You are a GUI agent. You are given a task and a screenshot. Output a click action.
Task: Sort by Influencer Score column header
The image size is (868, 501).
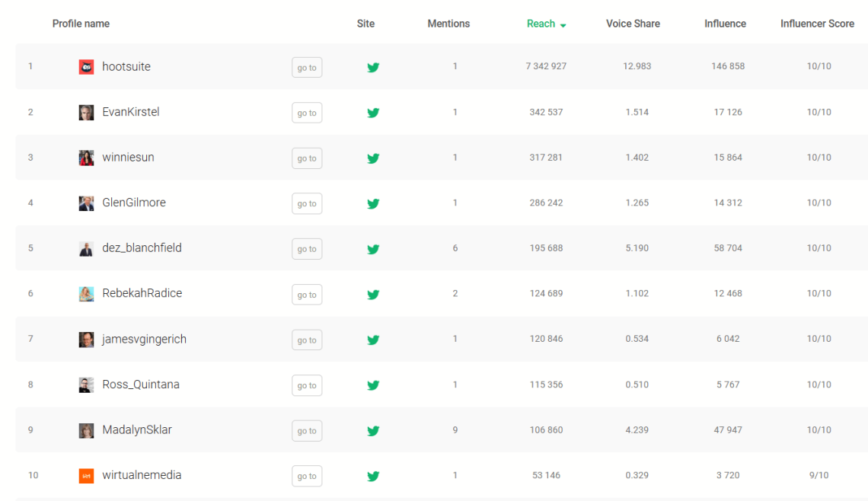817,24
